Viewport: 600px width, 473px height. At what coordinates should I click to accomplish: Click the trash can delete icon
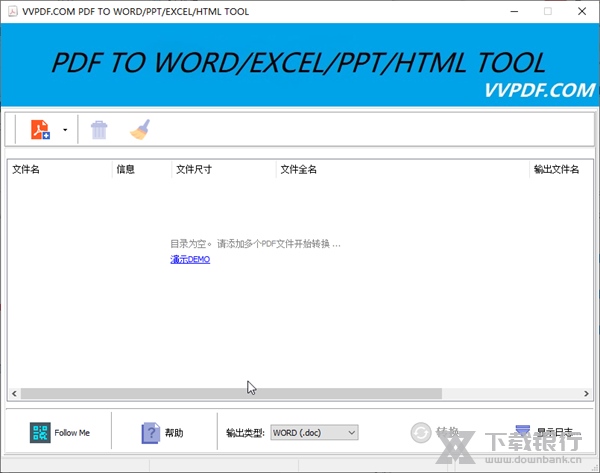(x=99, y=130)
